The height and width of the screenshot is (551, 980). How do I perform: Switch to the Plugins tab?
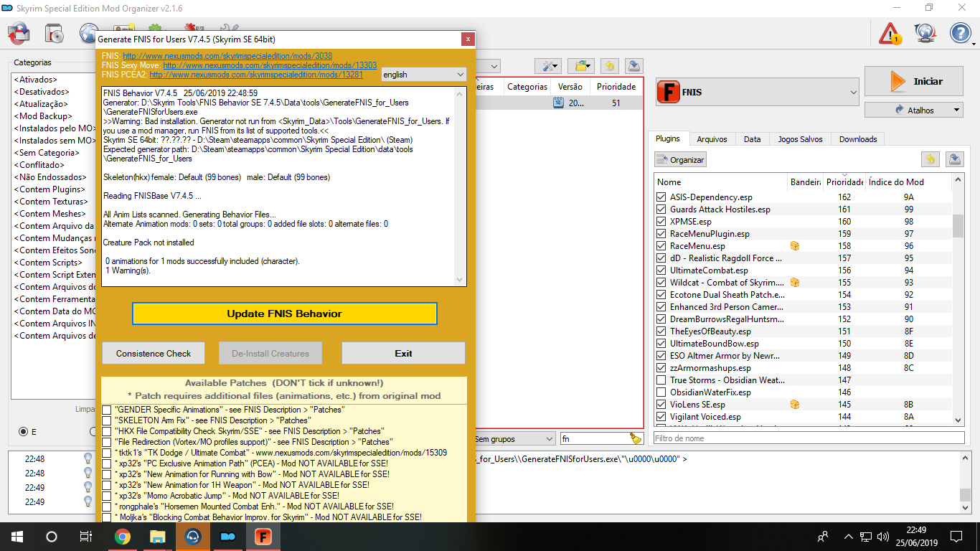click(668, 138)
